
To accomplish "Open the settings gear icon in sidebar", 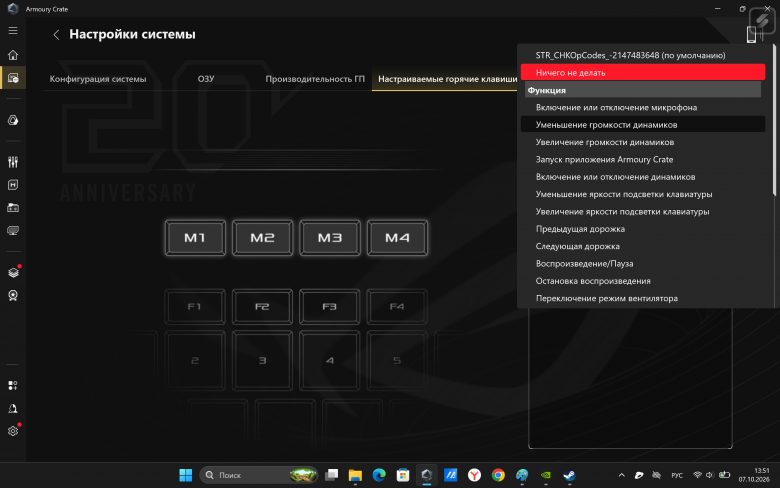I will coord(13,431).
